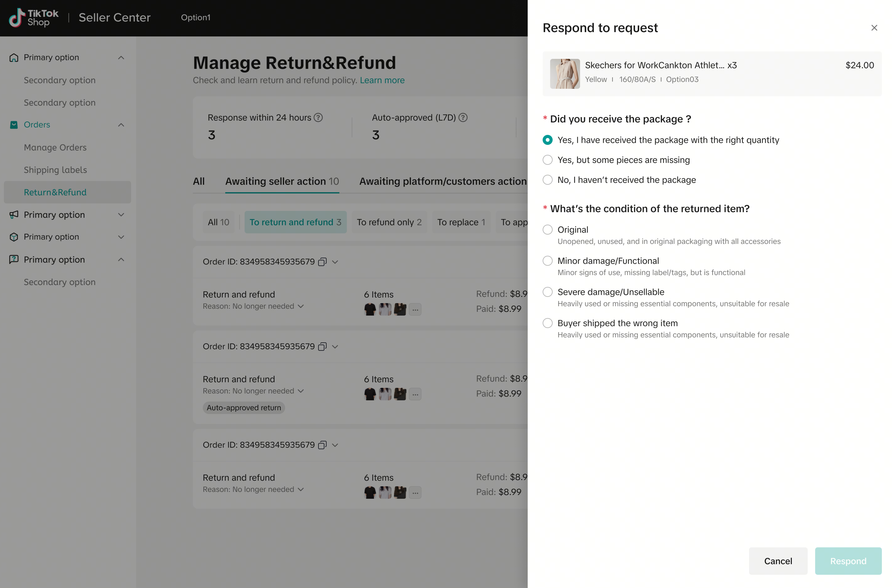892x588 pixels.
Task: Click the megaphone icon in sidebar
Action: coord(14,214)
